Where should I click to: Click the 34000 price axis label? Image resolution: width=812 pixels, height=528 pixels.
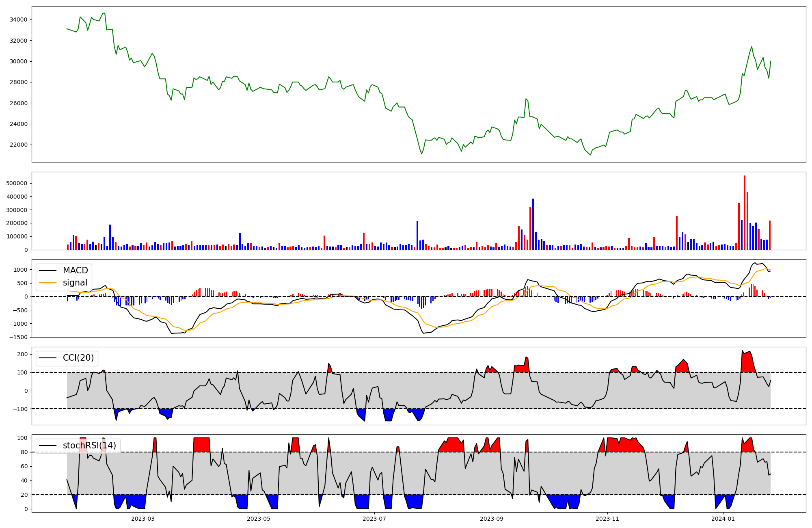coord(19,19)
